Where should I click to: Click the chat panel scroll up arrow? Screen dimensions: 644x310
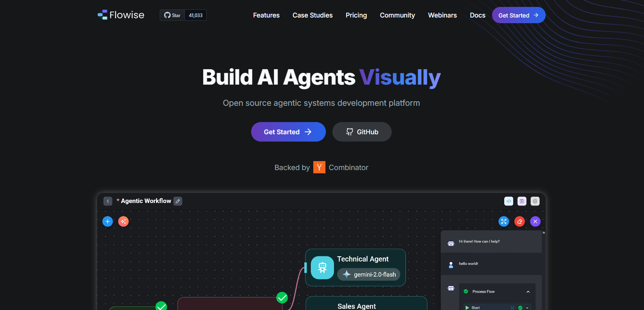[x=544, y=233]
